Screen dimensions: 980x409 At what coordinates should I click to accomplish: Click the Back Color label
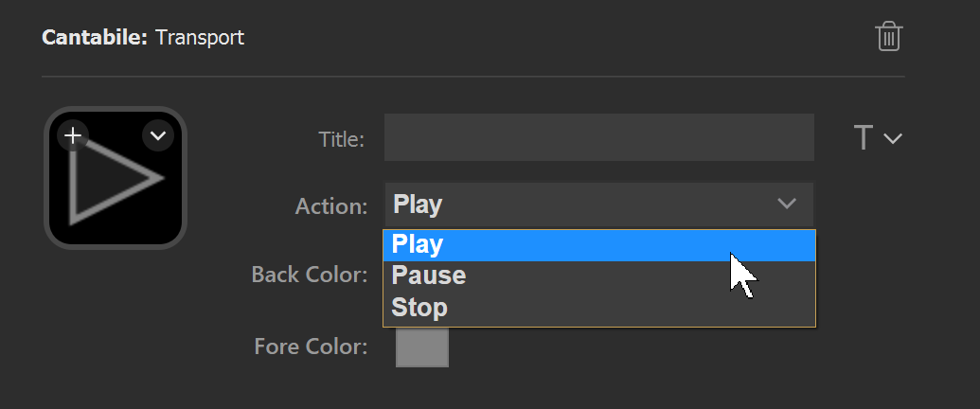(x=310, y=274)
